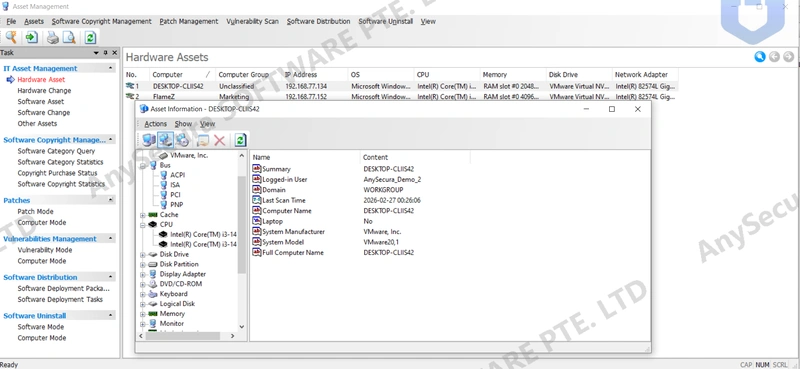Click Refresh icon in Asset Information toolbar
Screen dimensions: 800x369
point(240,140)
